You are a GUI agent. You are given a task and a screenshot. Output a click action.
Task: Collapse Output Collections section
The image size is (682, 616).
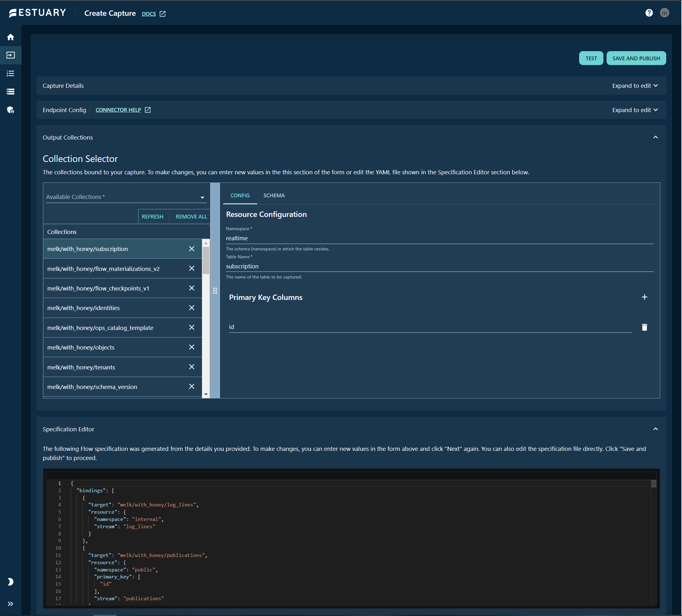655,137
